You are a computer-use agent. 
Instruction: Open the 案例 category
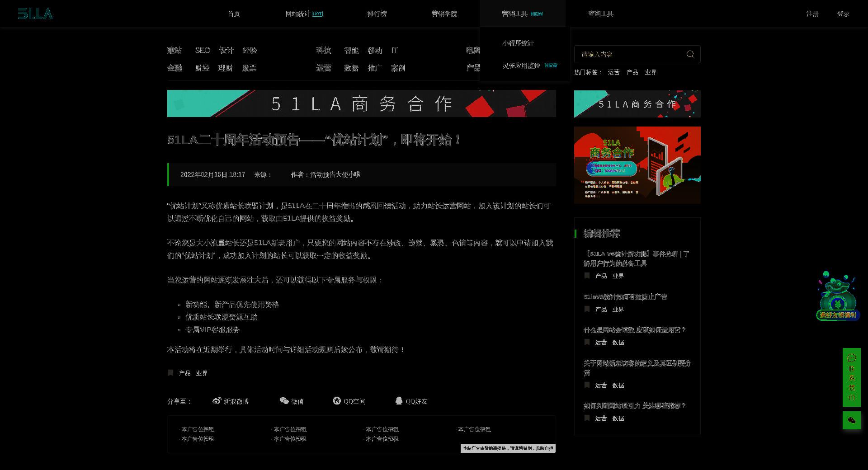pos(398,68)
